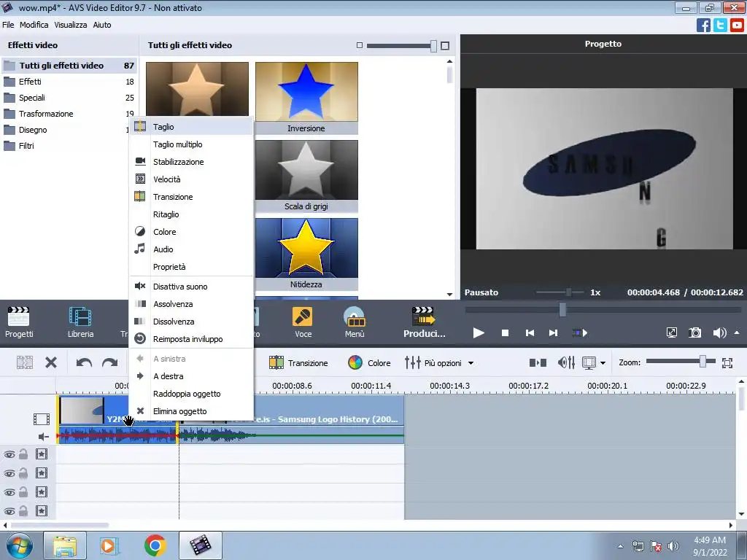The image size is (747, 560).
Task: Open the Libreria media section
Action: click(x=80, y=322)
